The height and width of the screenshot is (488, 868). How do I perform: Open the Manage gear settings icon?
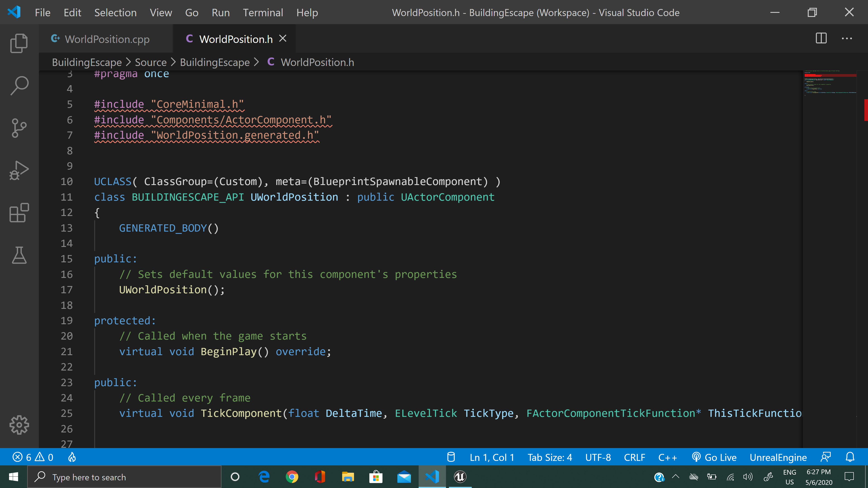pos(19,425)
